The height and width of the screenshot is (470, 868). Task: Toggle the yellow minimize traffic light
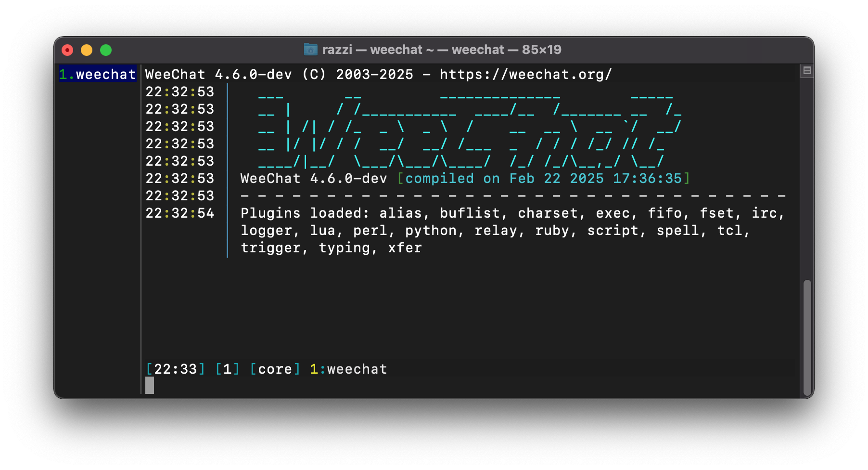click(87, 50)
